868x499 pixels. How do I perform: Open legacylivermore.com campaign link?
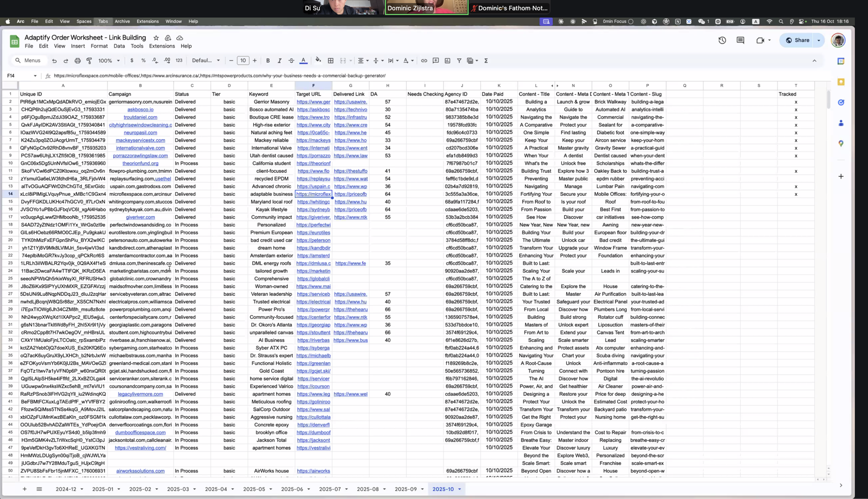click(x=140, y=394)
